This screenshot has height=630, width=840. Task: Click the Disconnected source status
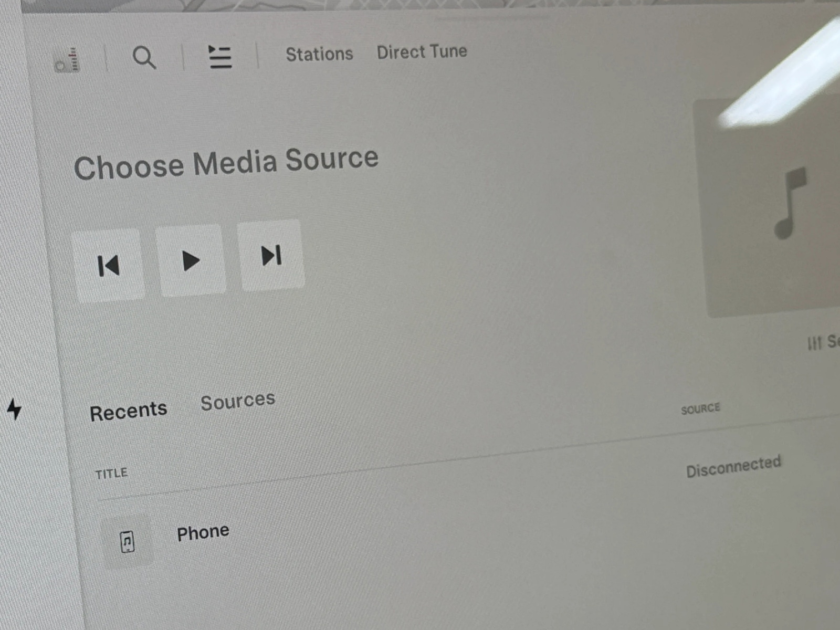pos(733,466)
